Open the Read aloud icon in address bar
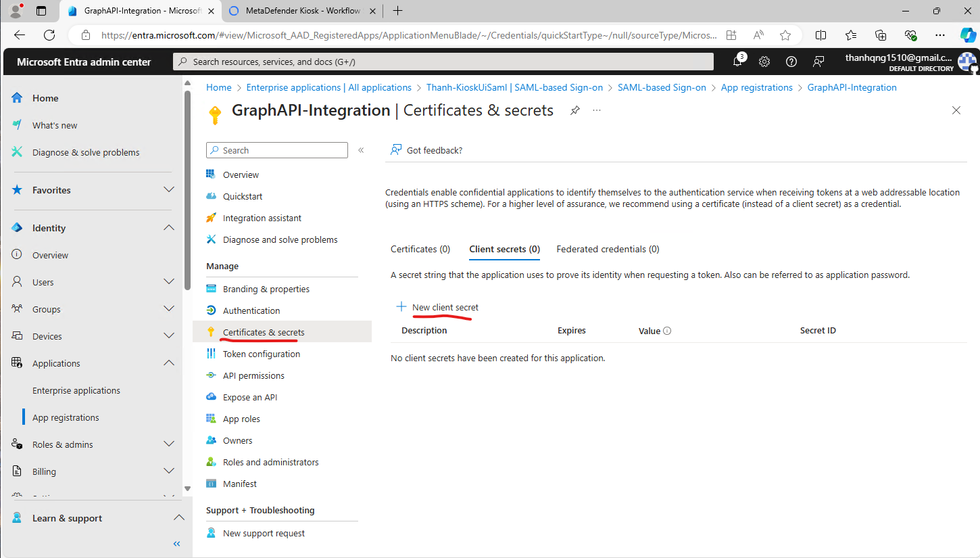The width and height of the screenshot is (980, 558). [758, 35]
